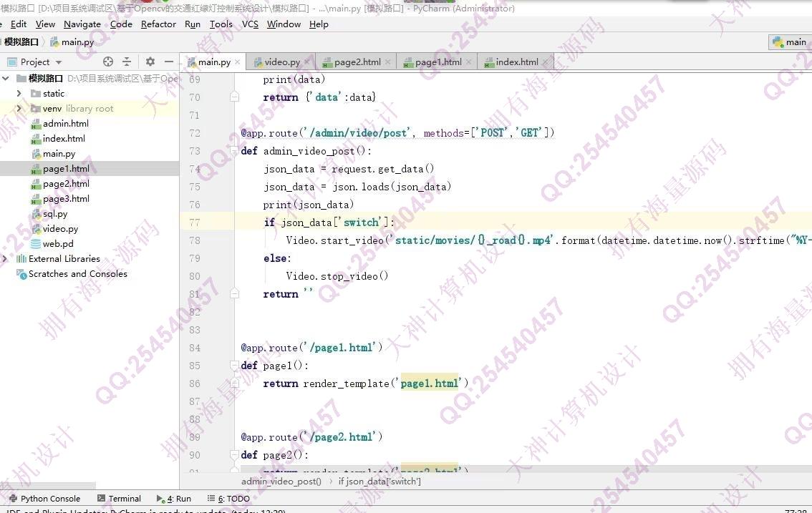This screenshot has height=513, width=812.
Task: Expand External Libraries node
Action: click(5, 258)
